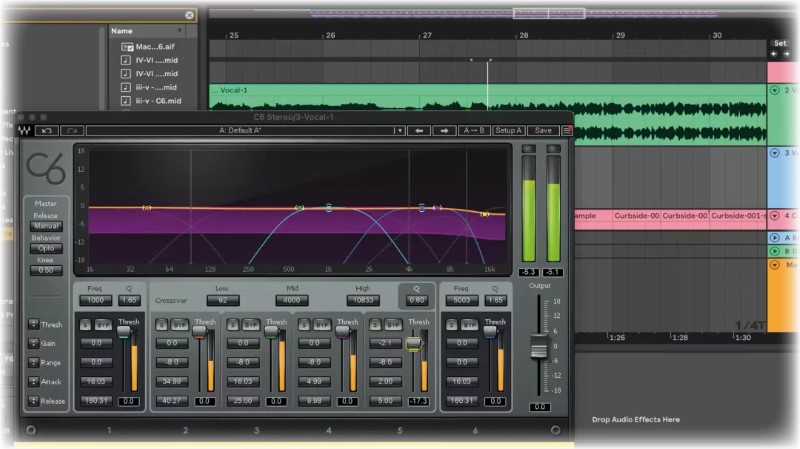
Task: Click the preset name field A: Default A*
Action: coord(240,131)
